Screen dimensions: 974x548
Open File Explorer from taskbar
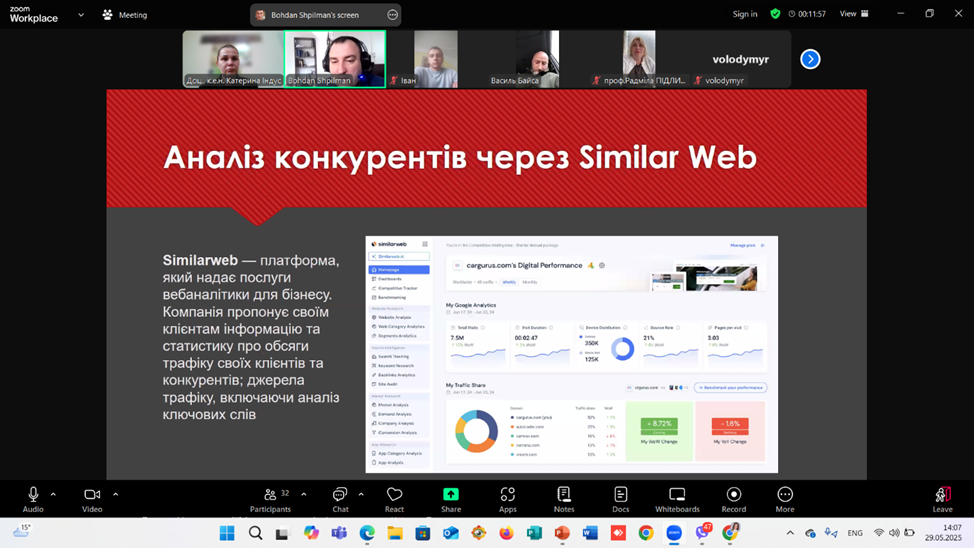point(395,533)
